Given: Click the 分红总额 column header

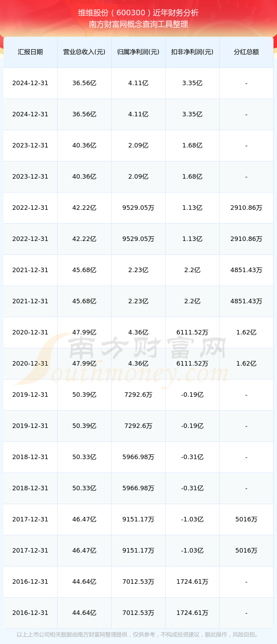Looking at the screenshot, I should tap(246, 52).
